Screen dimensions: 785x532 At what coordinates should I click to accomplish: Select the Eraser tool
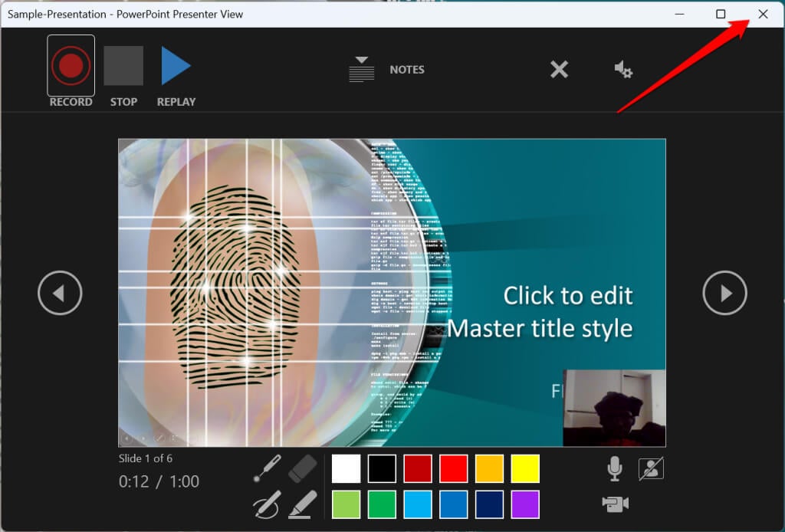tap(303, 469)
